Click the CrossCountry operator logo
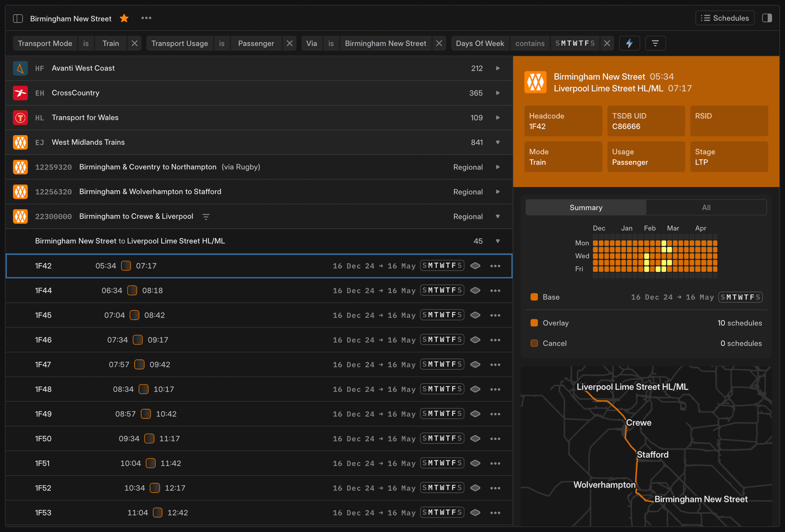785x532 pixels. point(20,93)
